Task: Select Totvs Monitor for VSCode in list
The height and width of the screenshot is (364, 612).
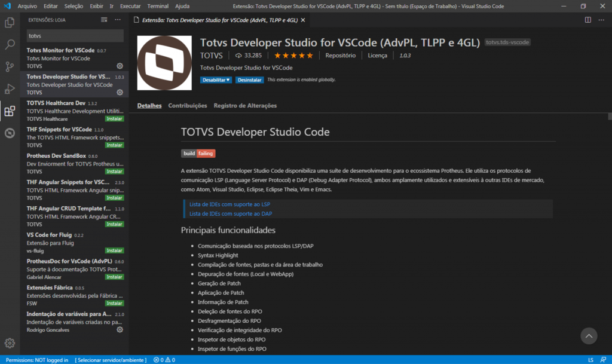Action: point(74,58)
